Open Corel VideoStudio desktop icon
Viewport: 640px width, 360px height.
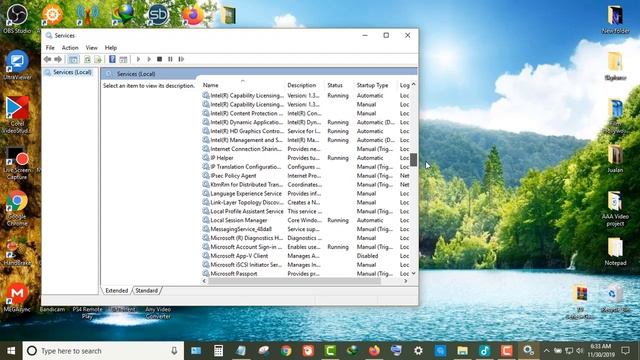(17, 115)
